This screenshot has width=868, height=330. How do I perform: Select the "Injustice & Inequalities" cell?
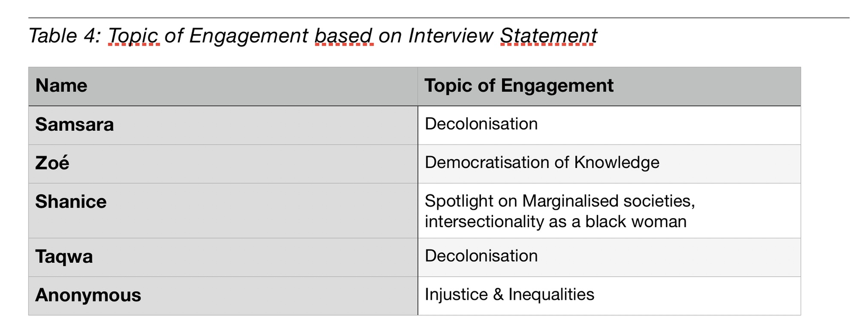pyautogui.click(x=509, y=295)
